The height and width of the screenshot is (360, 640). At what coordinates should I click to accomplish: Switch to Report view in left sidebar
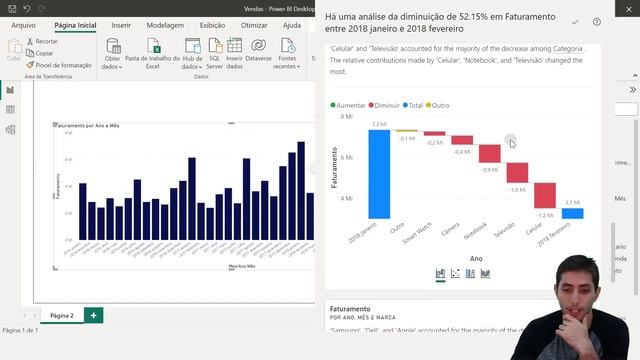[10, 90]
